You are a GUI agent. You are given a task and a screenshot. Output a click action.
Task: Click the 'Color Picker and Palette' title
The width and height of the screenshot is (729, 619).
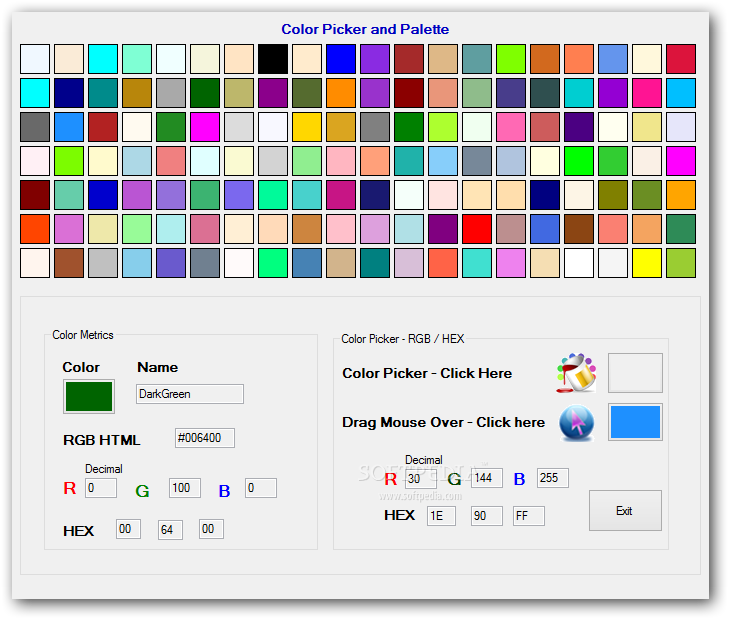coord(365,29)
